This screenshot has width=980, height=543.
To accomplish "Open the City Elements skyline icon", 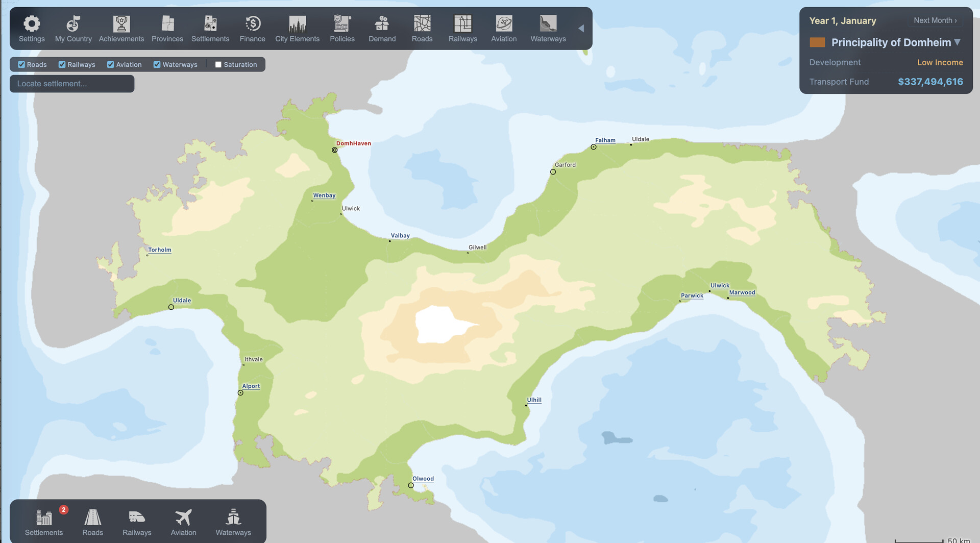I will click(297, 24).
